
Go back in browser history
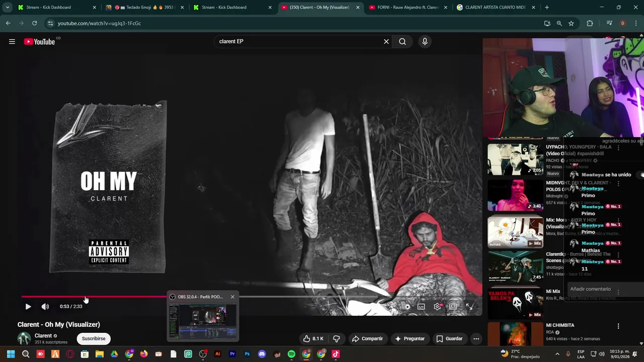(x=8, y=23)
